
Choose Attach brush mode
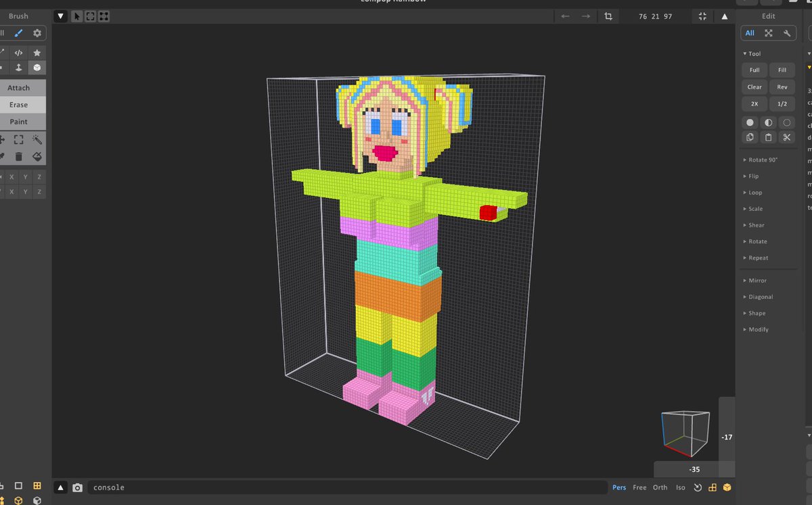(19, 88)
